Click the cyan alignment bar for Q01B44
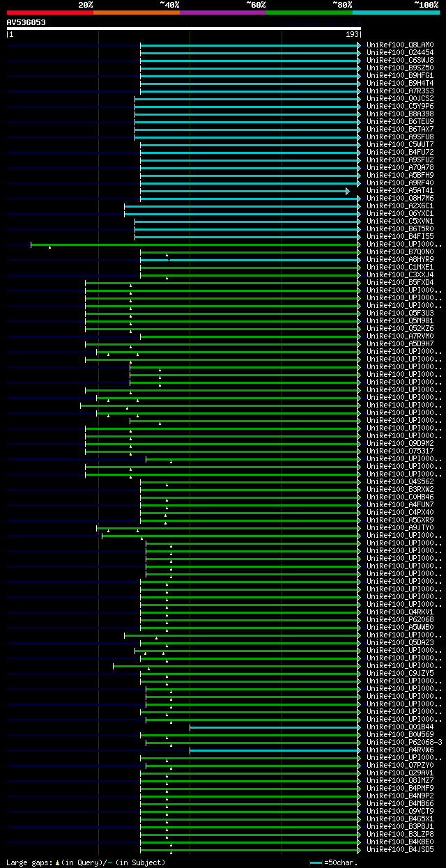 tap(275, 727)
